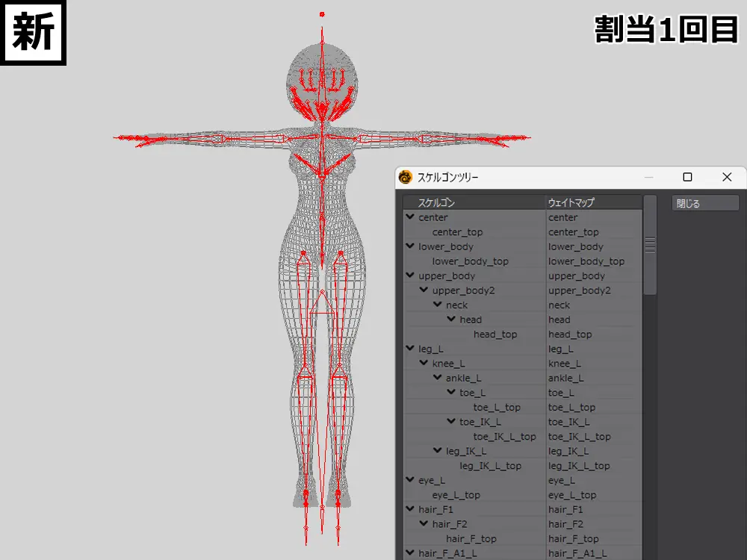The image size is (747, 560).
Task: Collapse the hair_F1 node
Action: coord(410,509)
